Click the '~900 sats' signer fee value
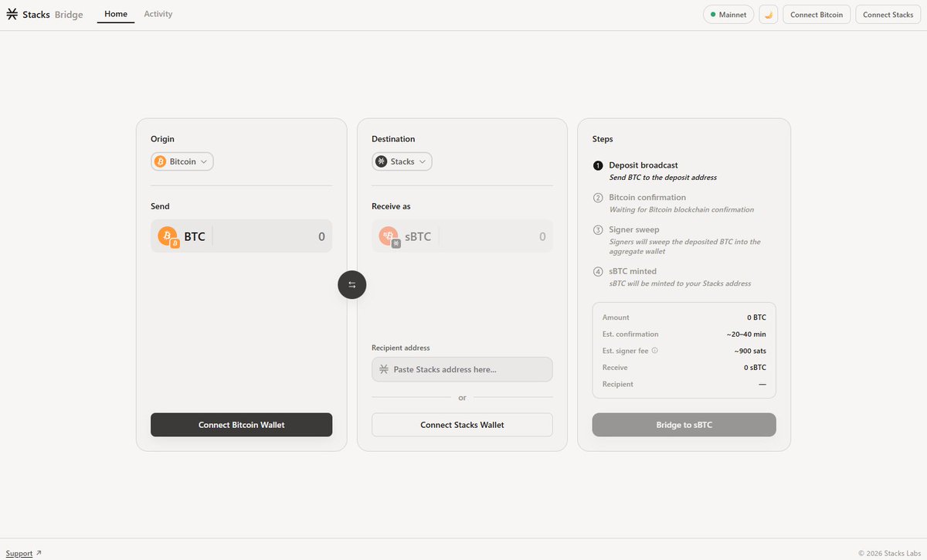927x560 pixels. [x=750, y=351]
